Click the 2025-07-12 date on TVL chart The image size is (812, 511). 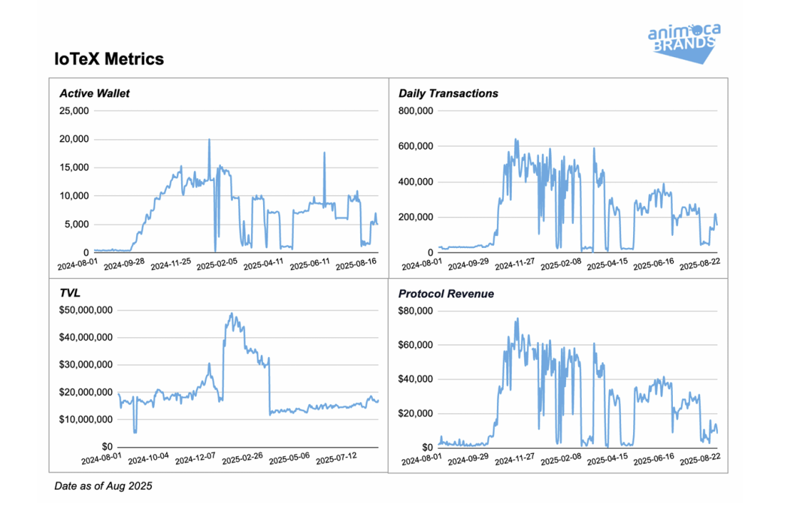338,458
